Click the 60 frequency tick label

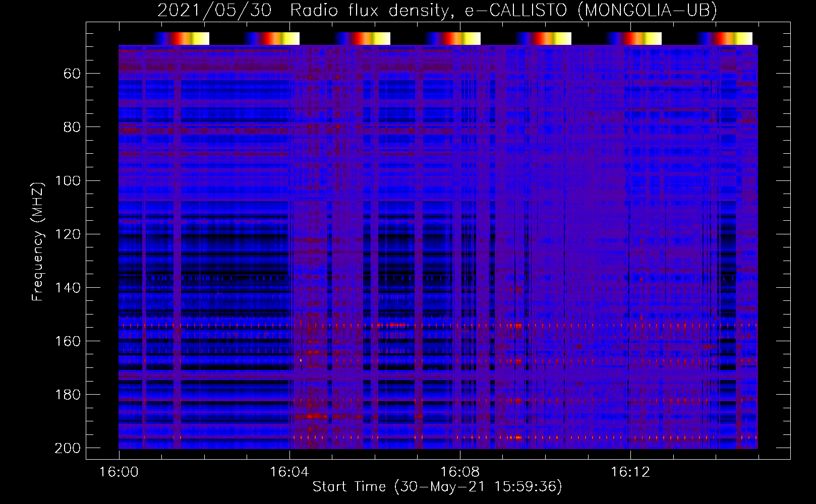point(72,74)
